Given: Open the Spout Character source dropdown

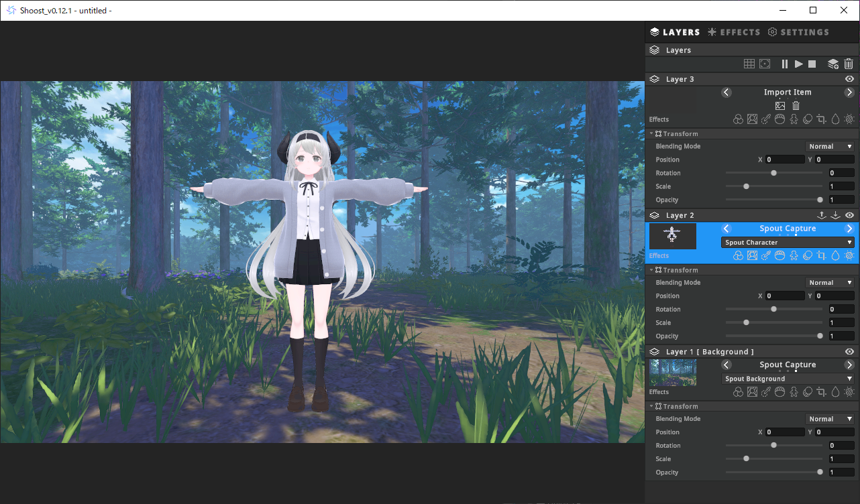Looking at the screenshot, I should click(786, 242).
